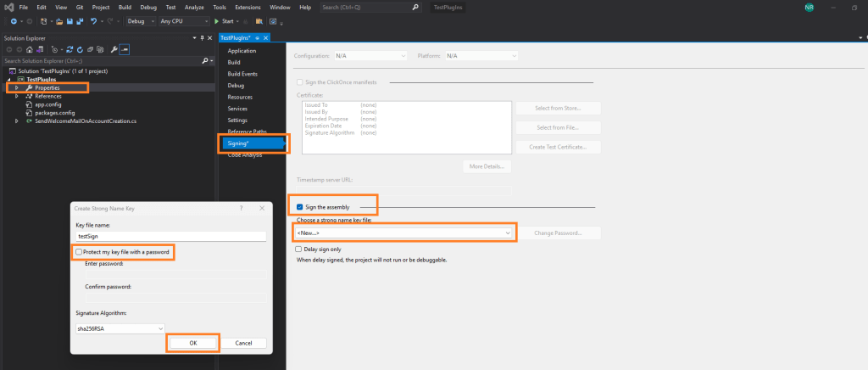This screenshot has width=868, height=370.
Task: Open the Signature Algorithm sha256RSA dropdown
Action: 160,328
